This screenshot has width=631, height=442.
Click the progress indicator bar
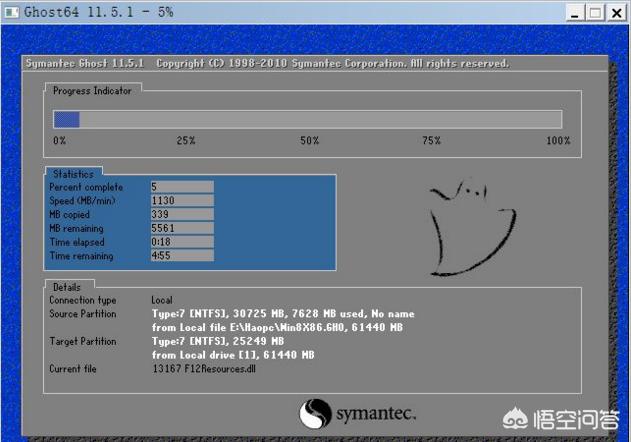(307, 120)
